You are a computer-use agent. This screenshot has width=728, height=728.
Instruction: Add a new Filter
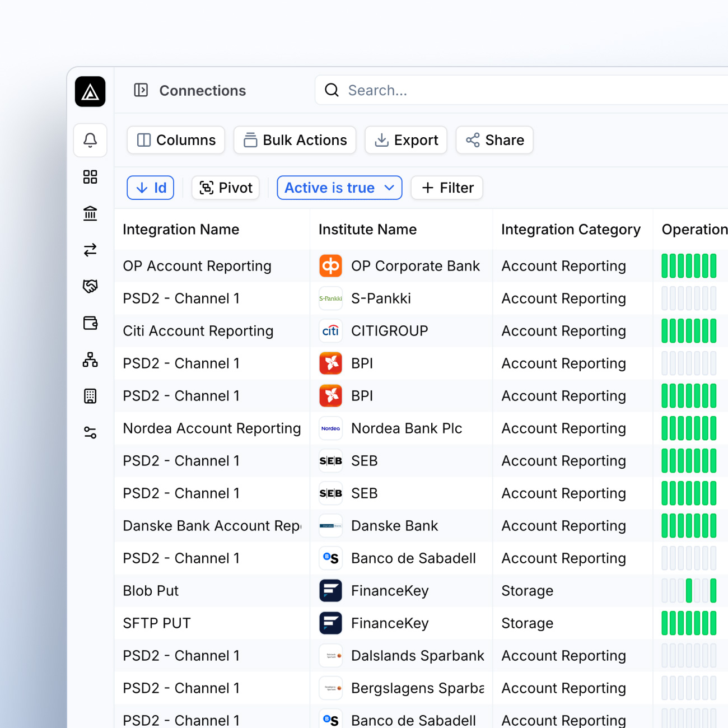[447, 188]
